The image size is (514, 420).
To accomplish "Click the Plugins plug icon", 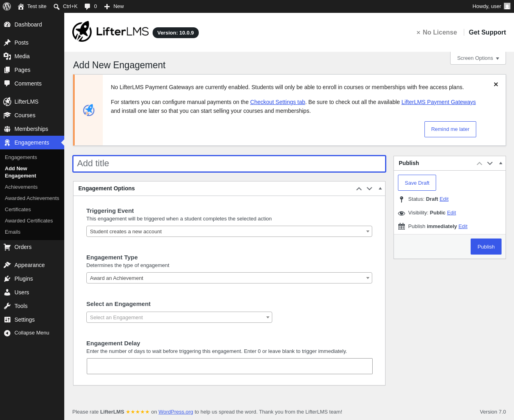I will (7, 279).
